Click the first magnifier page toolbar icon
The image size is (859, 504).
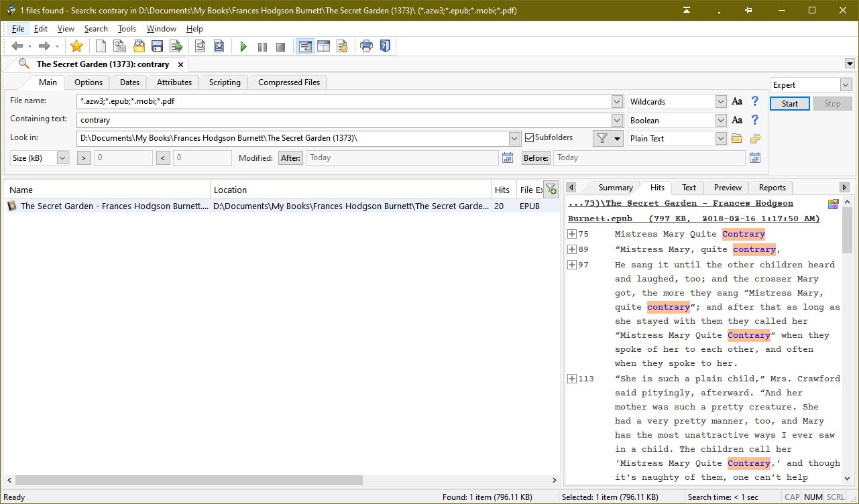[200, 46]
